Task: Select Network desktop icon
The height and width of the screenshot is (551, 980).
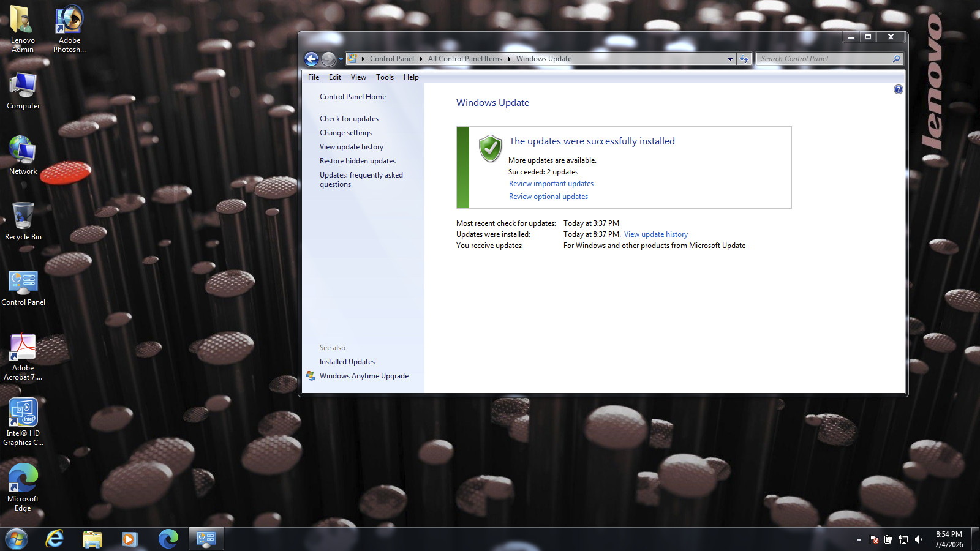Action: coord(23,156)
